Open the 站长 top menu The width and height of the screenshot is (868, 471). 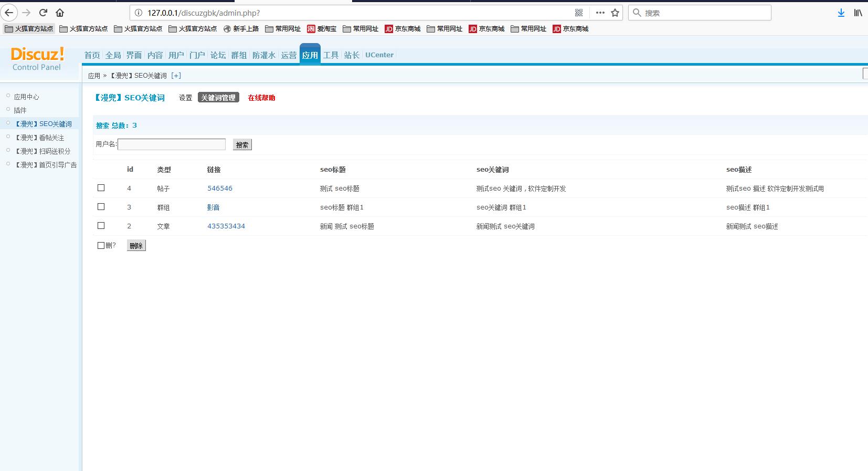(x=352, y=55)
